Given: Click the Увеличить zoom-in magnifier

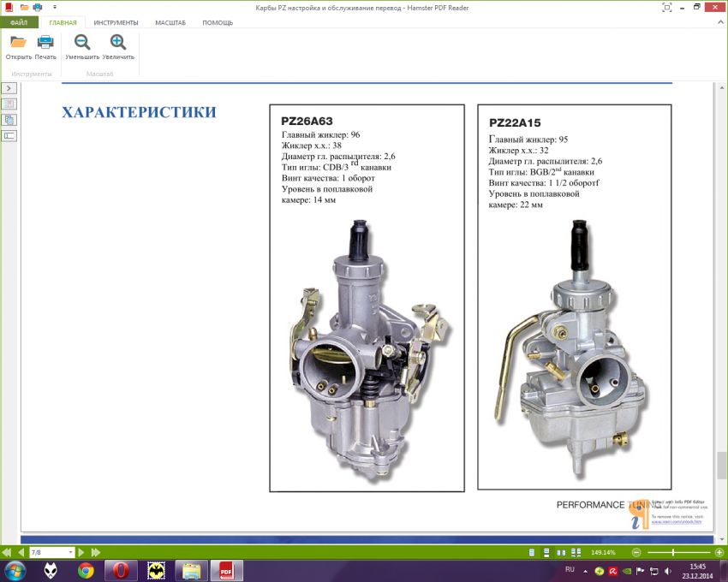Looking at the screenshot, I should point(118,42).
